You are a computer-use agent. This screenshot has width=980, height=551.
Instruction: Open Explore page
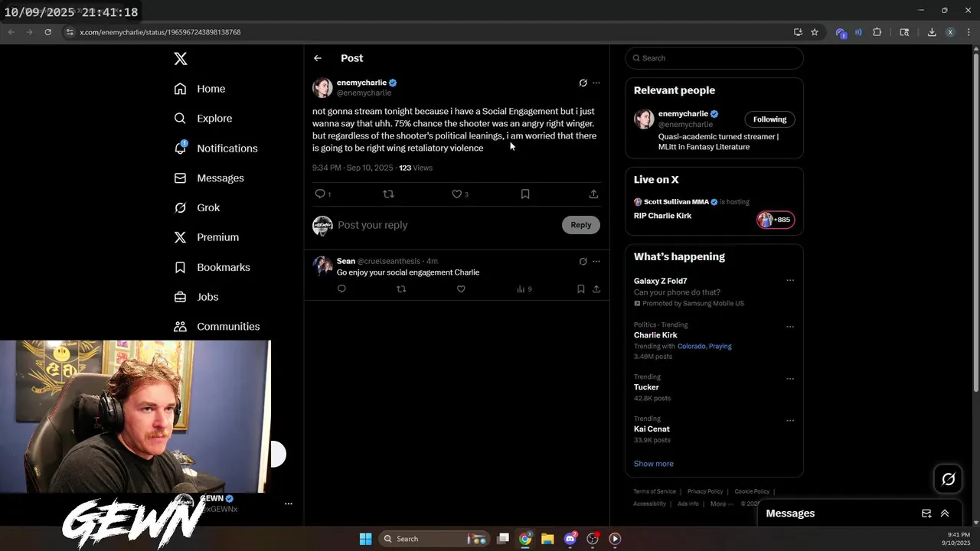click(203, 119)
